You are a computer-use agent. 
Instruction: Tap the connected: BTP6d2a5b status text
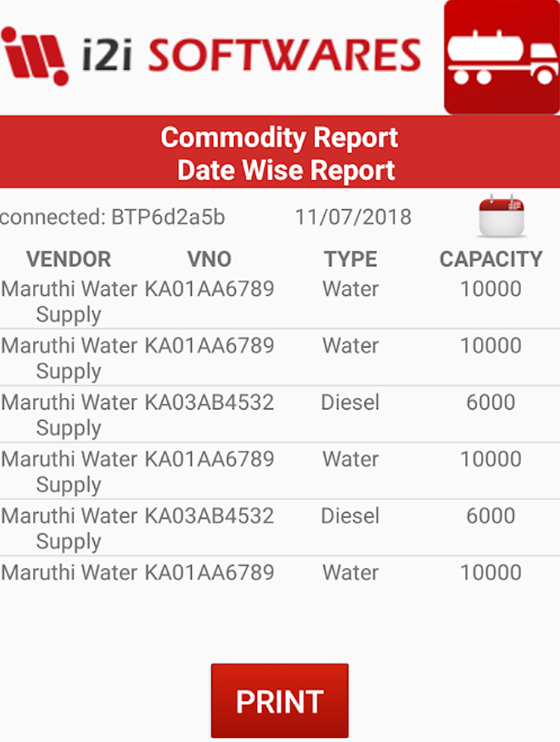click(x=112, y=217)
